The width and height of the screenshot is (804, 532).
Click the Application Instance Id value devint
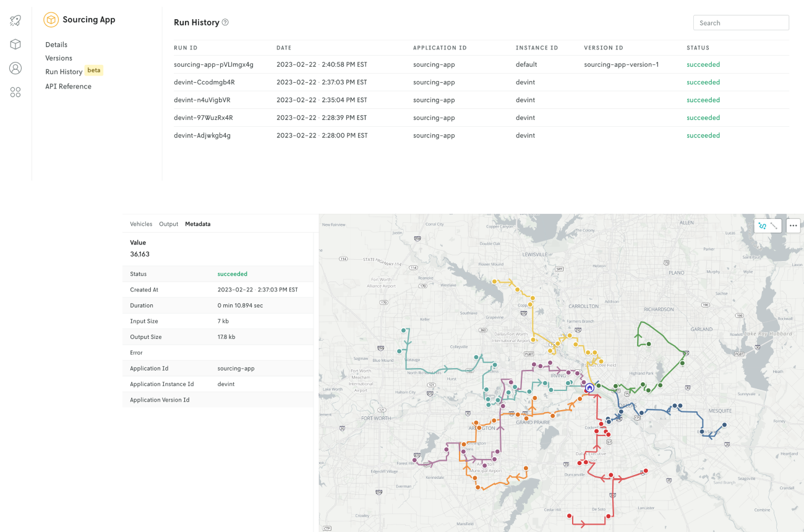[x=226, y=384]
